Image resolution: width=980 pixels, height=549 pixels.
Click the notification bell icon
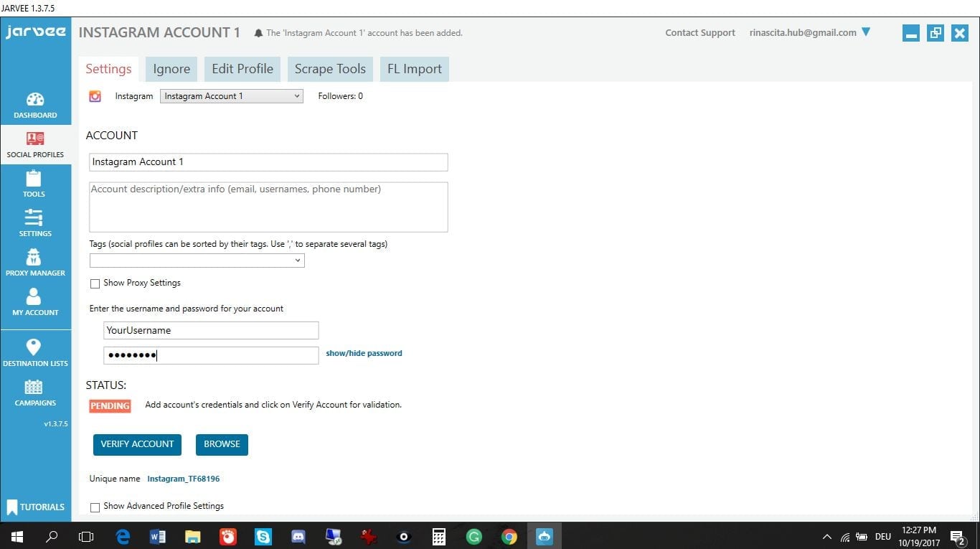pyautogui.click(x=258, y=33)
